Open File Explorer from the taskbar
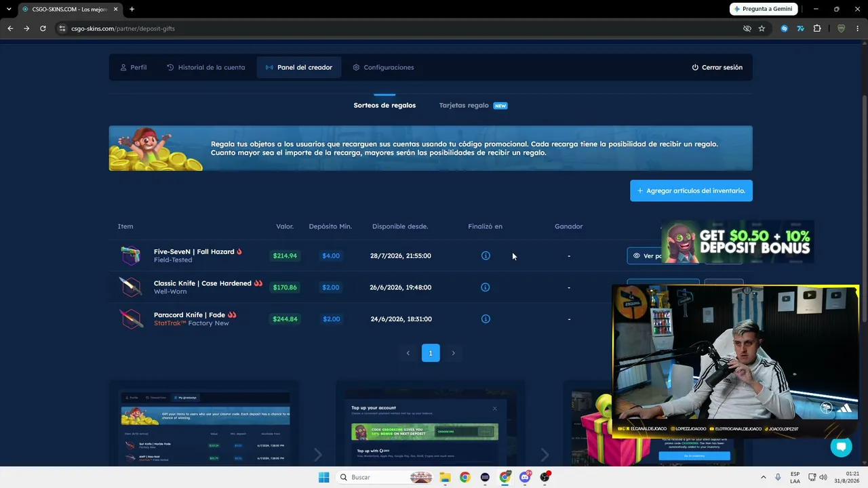 [x=445, y=477]
